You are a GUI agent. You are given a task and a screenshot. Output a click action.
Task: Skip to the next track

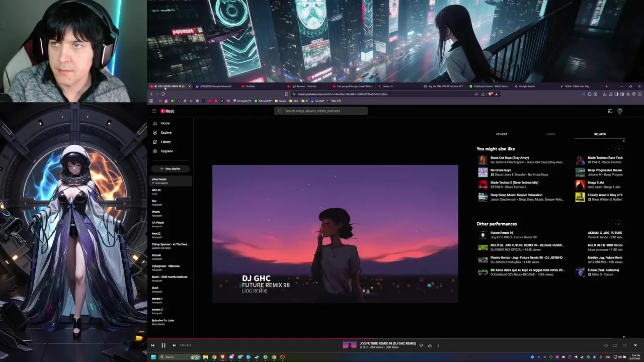tap(174, 345)
